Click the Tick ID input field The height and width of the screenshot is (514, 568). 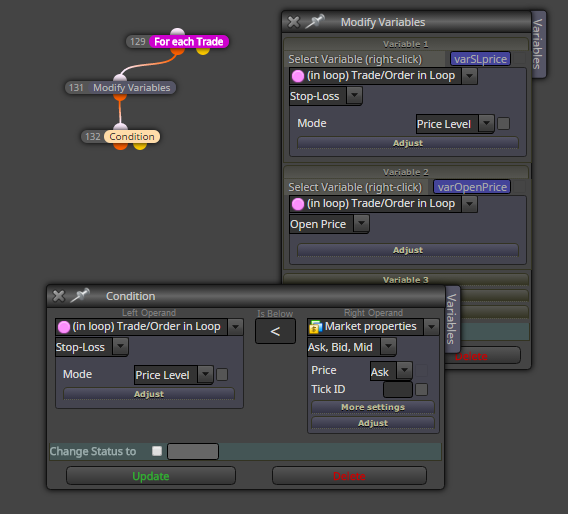[x=398, y=390]
